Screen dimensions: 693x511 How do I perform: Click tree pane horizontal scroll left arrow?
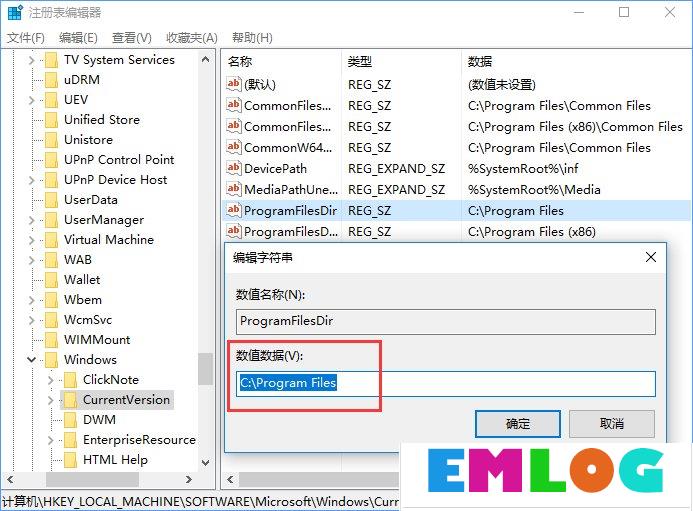(10, 479)
